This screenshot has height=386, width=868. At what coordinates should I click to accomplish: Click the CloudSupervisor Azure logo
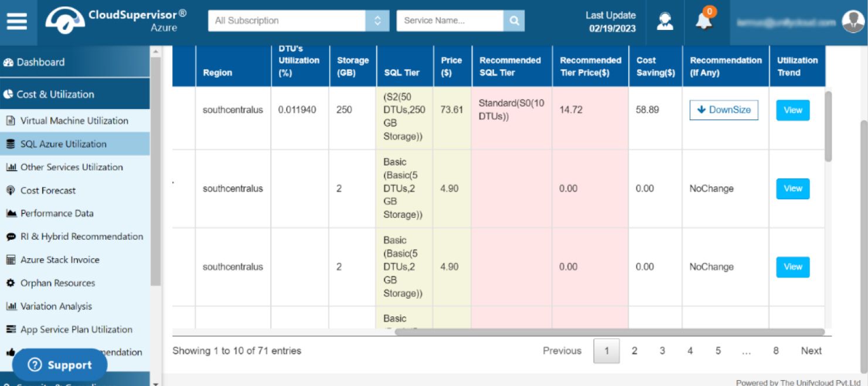[116, 21]
